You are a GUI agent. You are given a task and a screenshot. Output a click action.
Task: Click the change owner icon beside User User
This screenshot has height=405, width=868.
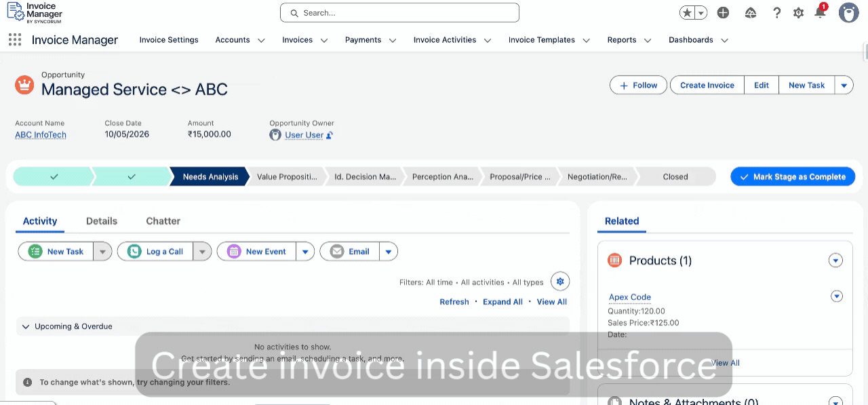[x=330, y=135]
